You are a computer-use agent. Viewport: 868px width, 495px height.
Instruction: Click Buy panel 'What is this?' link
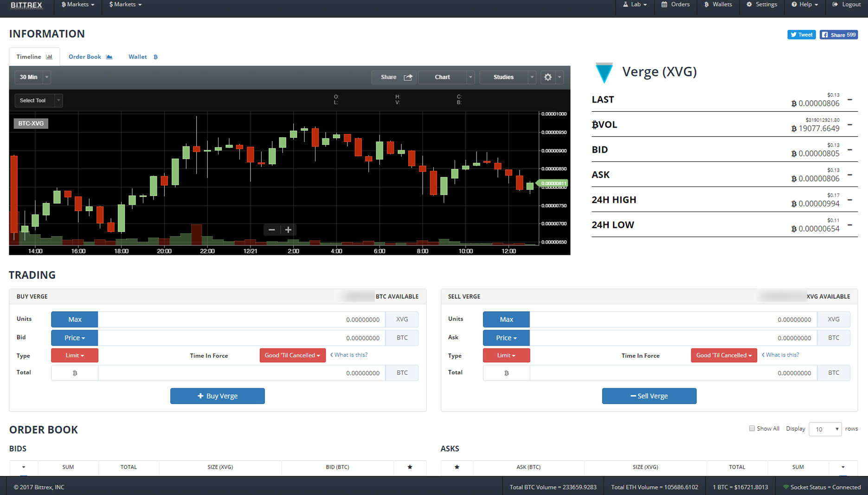(349, 355)
